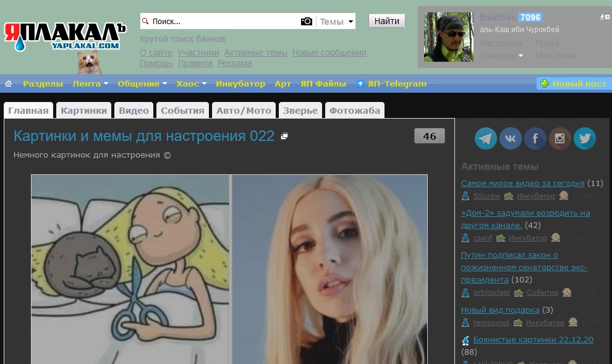Expand the Хаос menu
Viewport: 612px width, 364px height.
(191, 83)
